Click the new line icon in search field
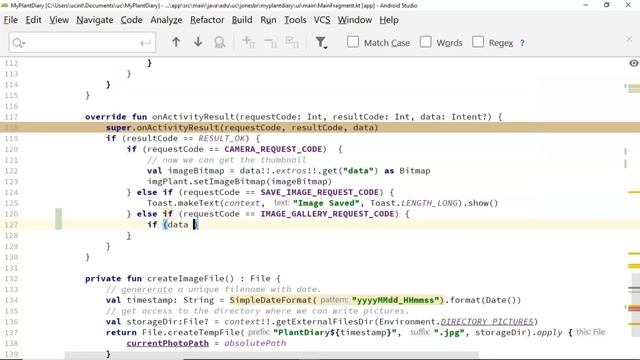Image resolution: width=640 pixels, height=360 pixels. point(145,43)
